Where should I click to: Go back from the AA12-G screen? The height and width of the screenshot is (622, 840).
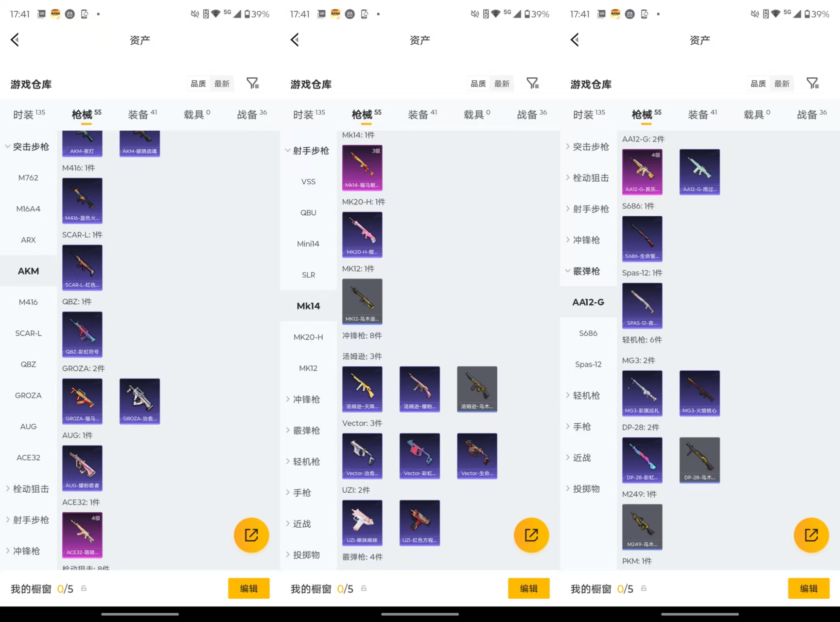coord(575,40)
